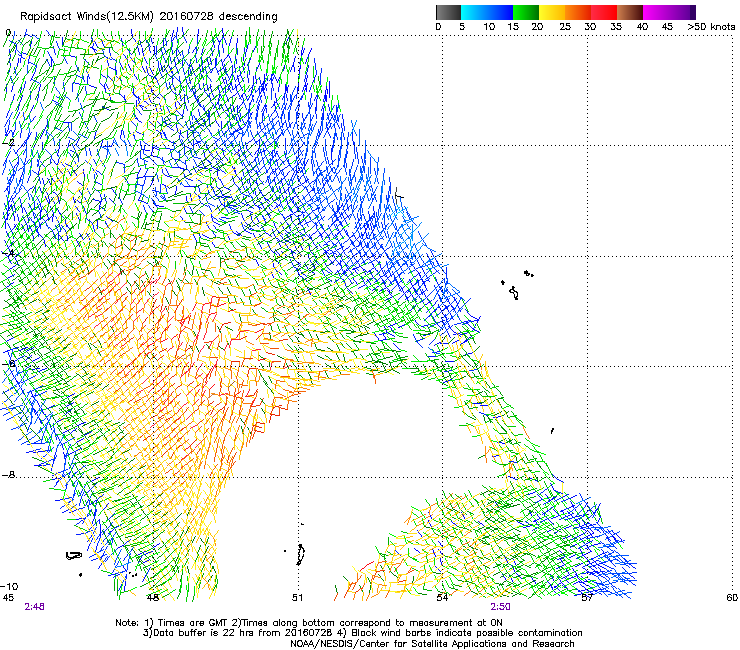Click the red 30-35 knots legend segment

click(604, 12)
